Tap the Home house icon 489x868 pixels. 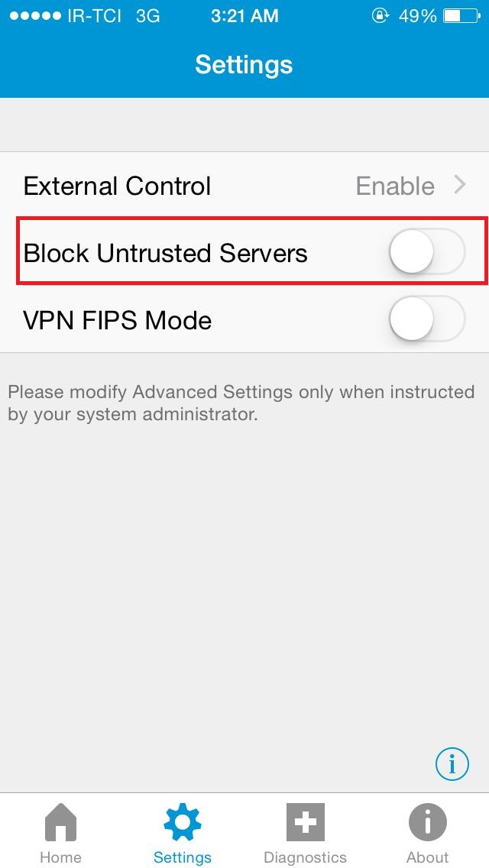tap(60, 823)
